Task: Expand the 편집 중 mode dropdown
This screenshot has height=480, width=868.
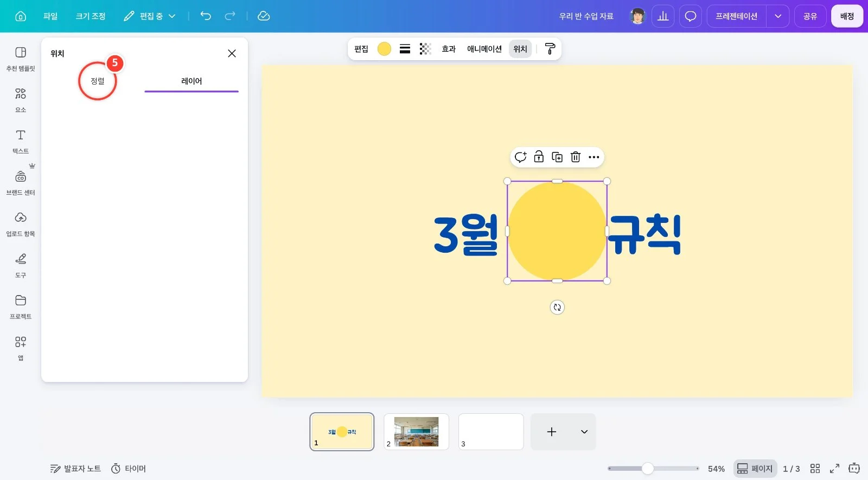Action: (x=150, y=16)
